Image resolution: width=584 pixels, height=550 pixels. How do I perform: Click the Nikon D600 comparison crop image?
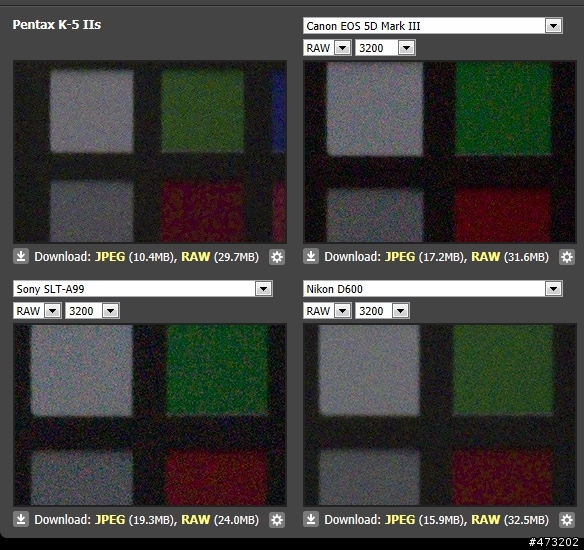(440, 415)
